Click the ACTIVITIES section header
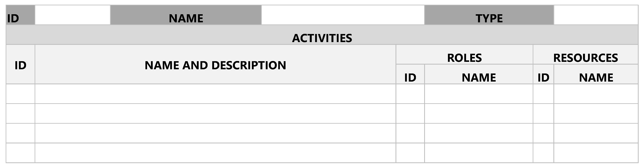 322,35
